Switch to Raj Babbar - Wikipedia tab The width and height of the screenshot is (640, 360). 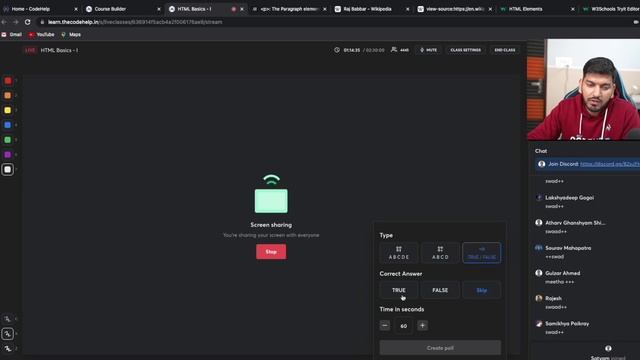[x=371, y=9]
